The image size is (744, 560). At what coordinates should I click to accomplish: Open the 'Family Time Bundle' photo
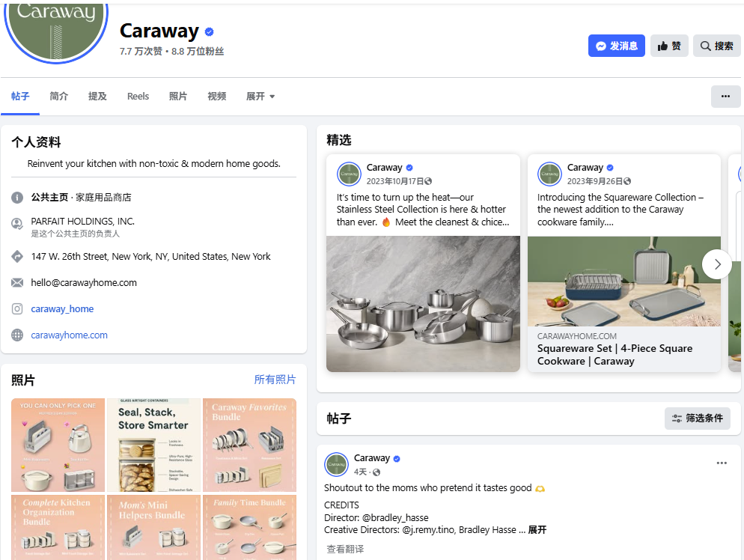tap(249, 527)
